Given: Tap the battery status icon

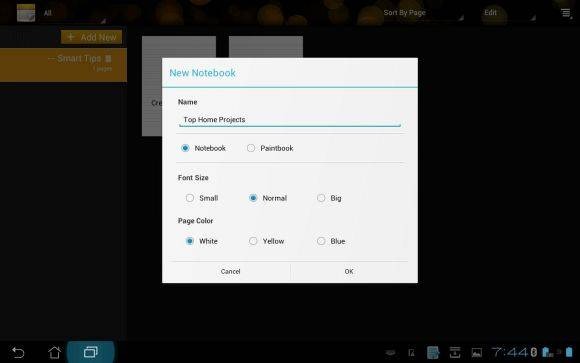Looking at the screenshot, I should click(569, 352).
